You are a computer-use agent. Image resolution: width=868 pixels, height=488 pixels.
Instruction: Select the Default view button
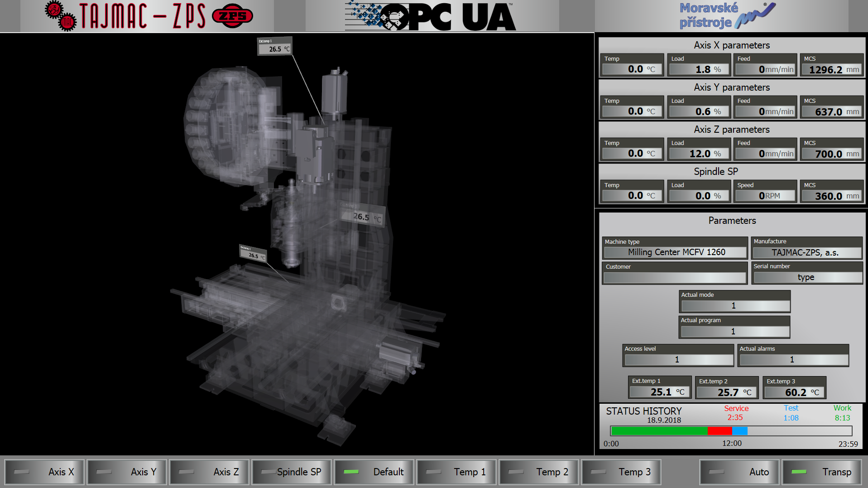(x=374, y=472)
